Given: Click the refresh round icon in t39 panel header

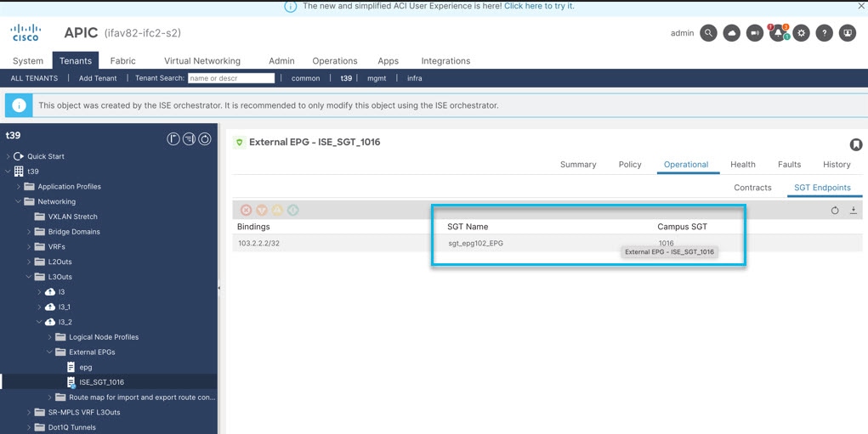Looking at the screenshot, I should point(205,139).
